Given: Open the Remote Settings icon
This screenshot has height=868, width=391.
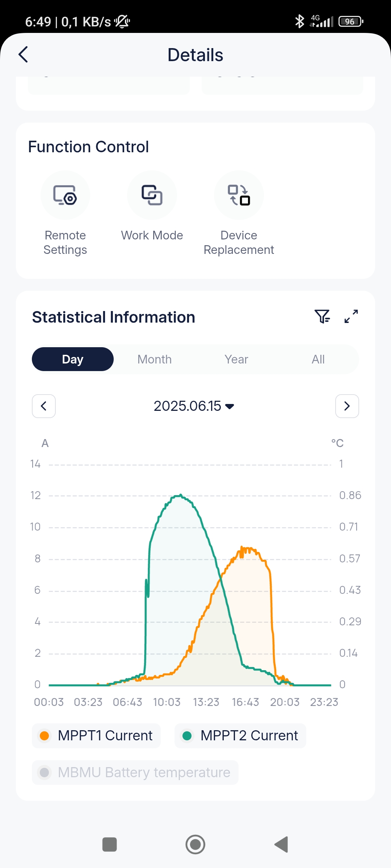Looking at the screenshot, I should tap(65, 195).
